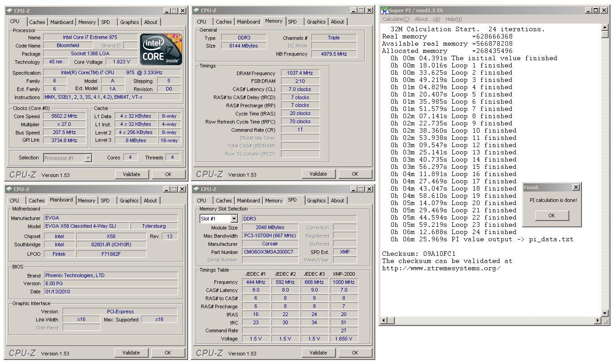Open Graphics tab in CPU-Z Memory window

316,22
